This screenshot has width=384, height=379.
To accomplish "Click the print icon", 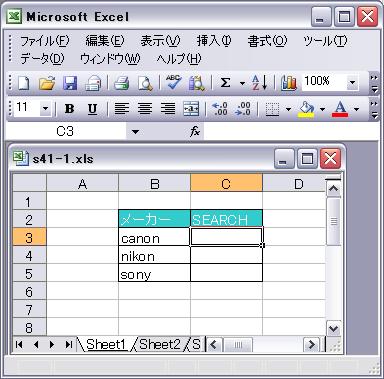I will pyautogui.click(x=122, y=83).
